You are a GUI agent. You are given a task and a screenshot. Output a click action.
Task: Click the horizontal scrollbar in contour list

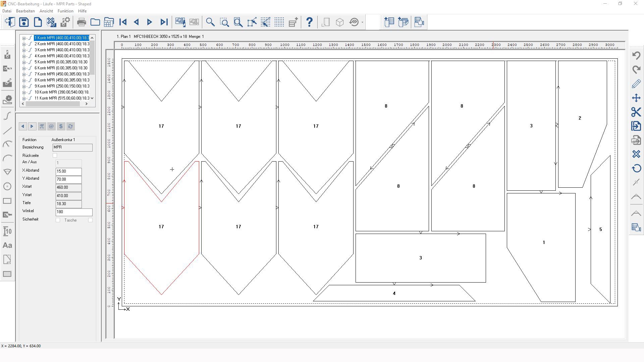pos(53,104)
